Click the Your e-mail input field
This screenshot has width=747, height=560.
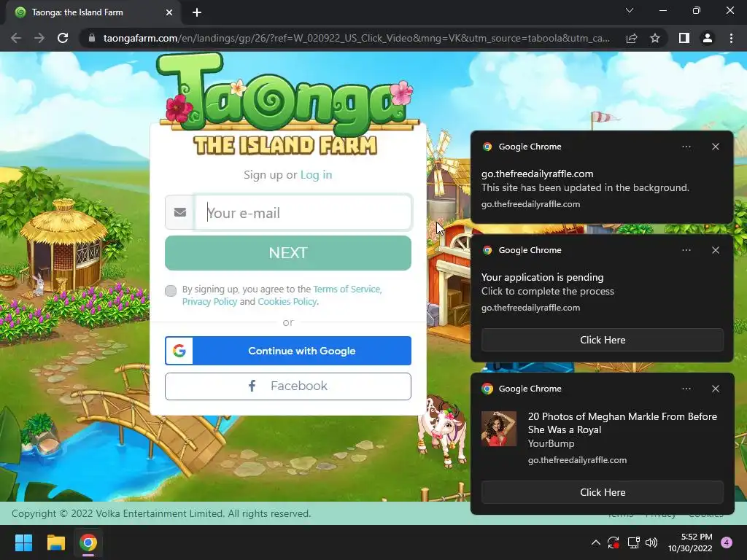[x=303, y=212]
